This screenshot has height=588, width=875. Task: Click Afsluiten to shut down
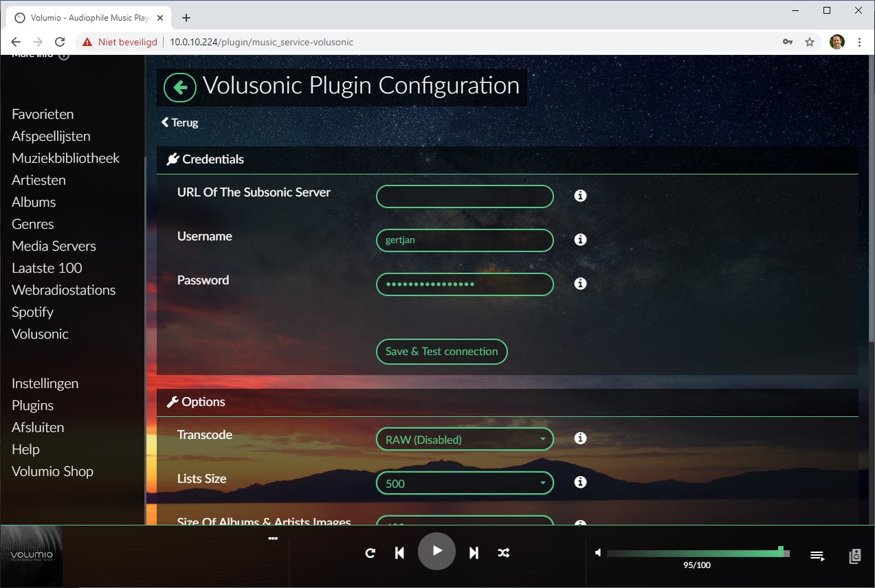(38, 427)
